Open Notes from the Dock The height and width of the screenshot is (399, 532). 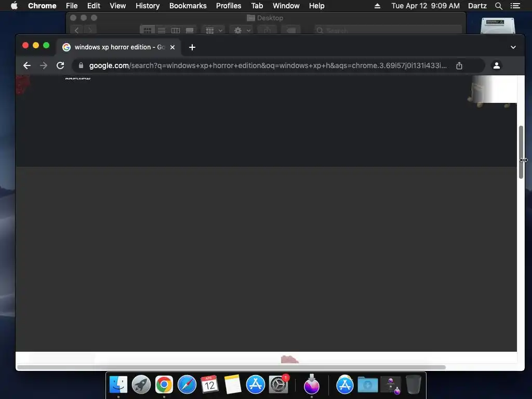(x=232, y=384)
